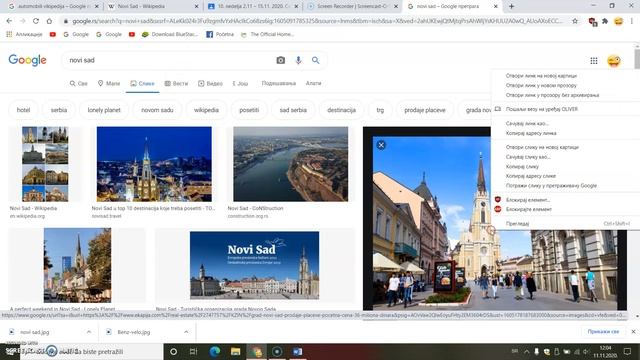
Task: Open the Google apps grid icon
Action: click(593, 61)
